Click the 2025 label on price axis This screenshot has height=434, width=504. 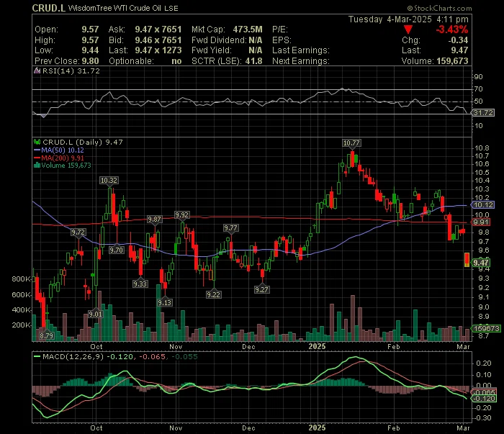click(317, 346)
